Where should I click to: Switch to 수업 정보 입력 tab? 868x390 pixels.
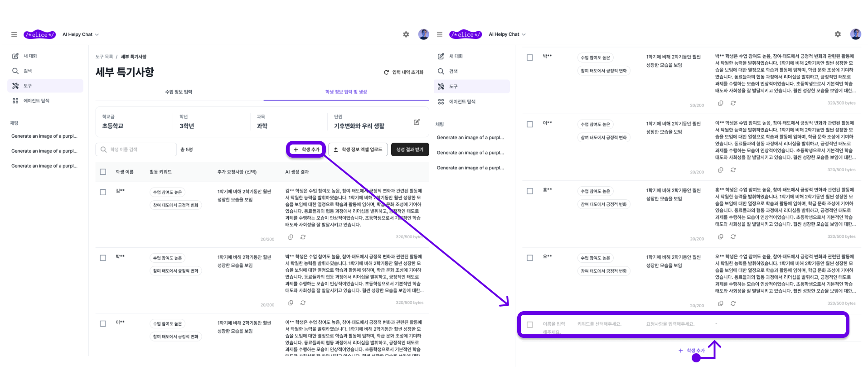point(179,92)
